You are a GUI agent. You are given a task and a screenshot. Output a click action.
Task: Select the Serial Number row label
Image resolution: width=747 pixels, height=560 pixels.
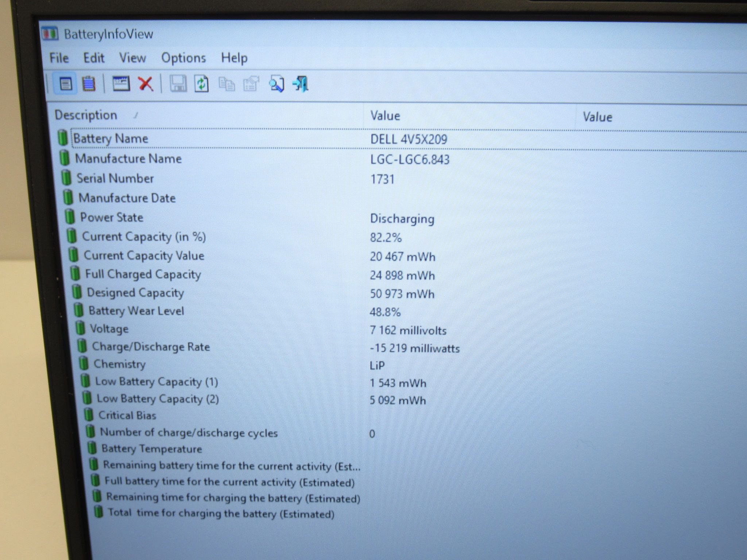[x=115, y=178]
